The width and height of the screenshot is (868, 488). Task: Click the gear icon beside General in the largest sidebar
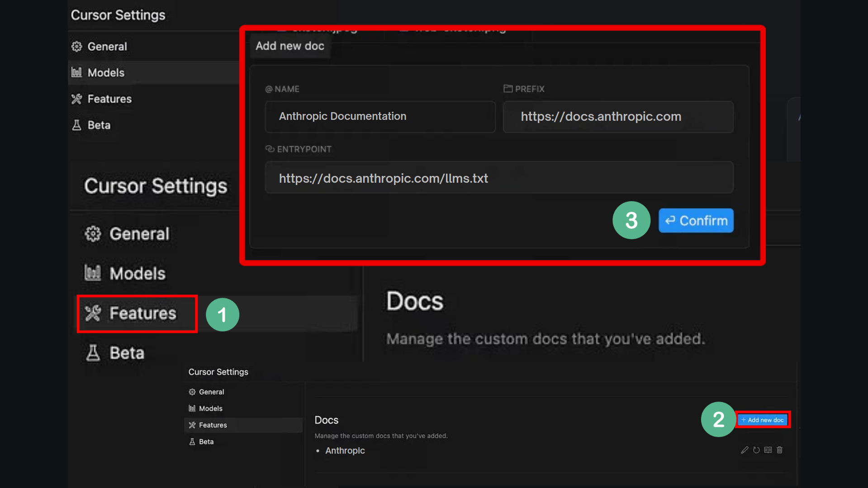click(x=93, y=234)
